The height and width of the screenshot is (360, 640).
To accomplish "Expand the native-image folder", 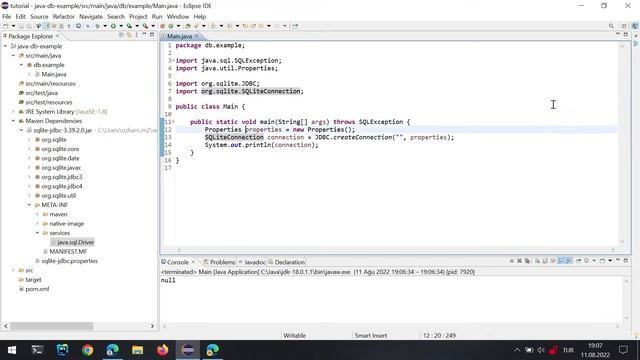I will coord(37,224).
